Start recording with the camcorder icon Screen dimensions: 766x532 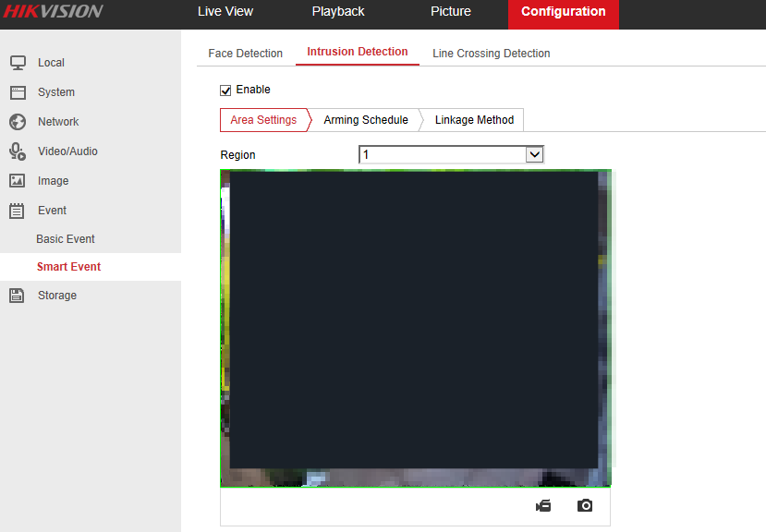coord(543,506)
